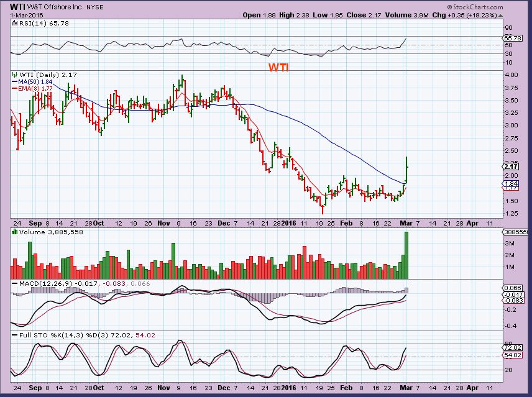Viewport: 532px width, 397px height.
Task: Click 2016 on the date axis under the price panel
Action: click(289, 224)
